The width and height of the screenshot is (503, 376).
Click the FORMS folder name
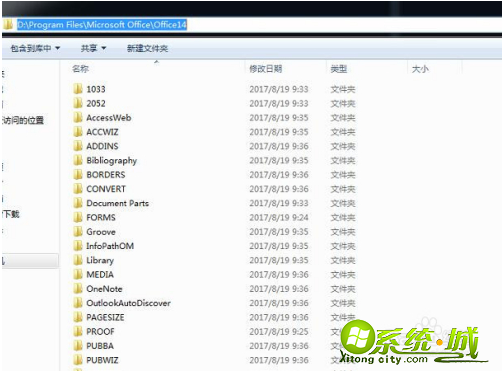coord(101,218)
